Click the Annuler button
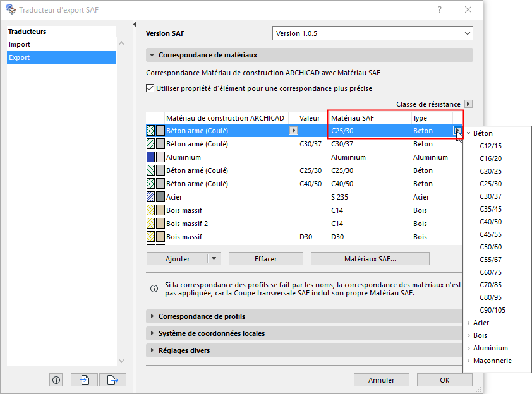 382,380
